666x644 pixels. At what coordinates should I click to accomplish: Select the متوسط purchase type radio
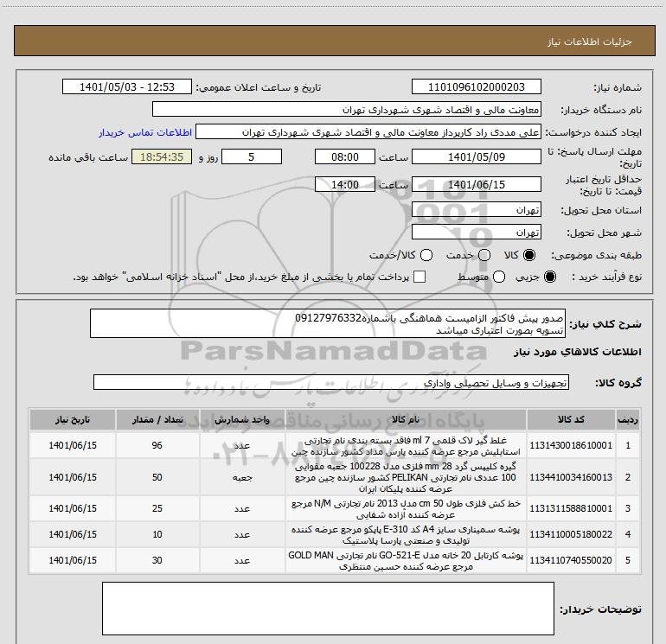point(499,277)
